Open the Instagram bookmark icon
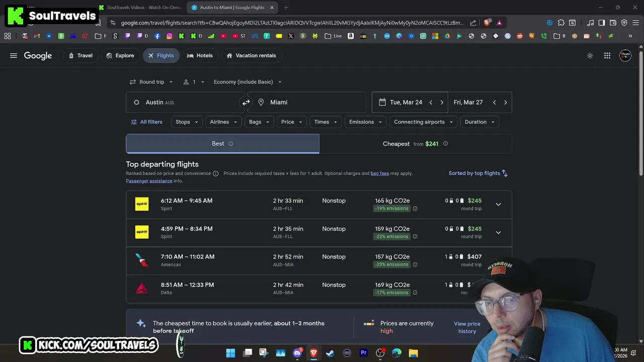 [x=170, y=36]
